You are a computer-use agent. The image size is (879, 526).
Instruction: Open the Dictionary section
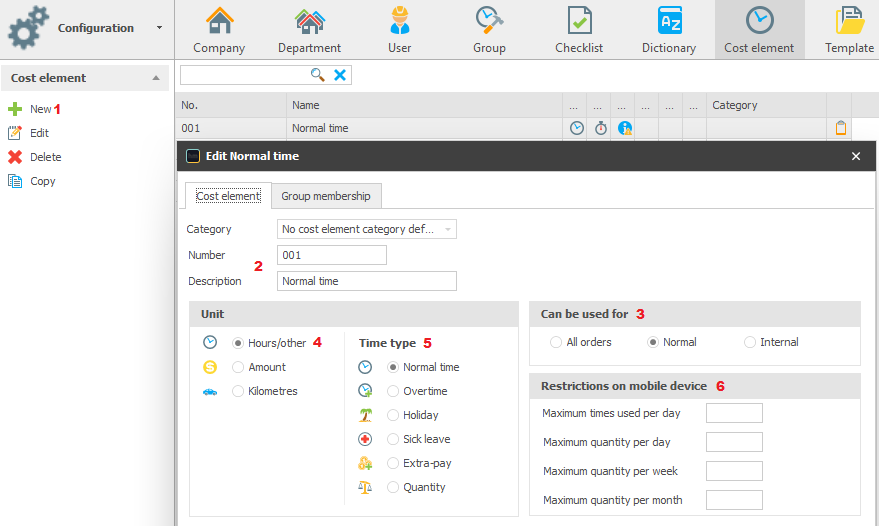[x=669, y=30]
